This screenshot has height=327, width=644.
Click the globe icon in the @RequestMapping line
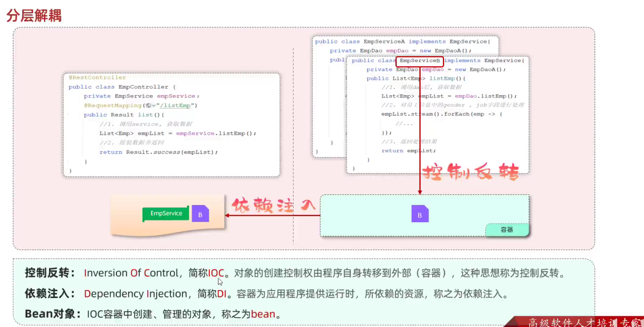click(x=148, y=106)
